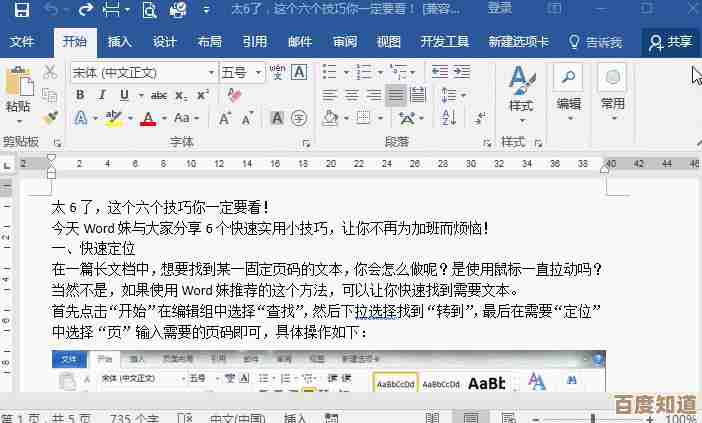Click the Multilevel List icon
The width and height of the screenshot is (702, 423).
[398, 72]
